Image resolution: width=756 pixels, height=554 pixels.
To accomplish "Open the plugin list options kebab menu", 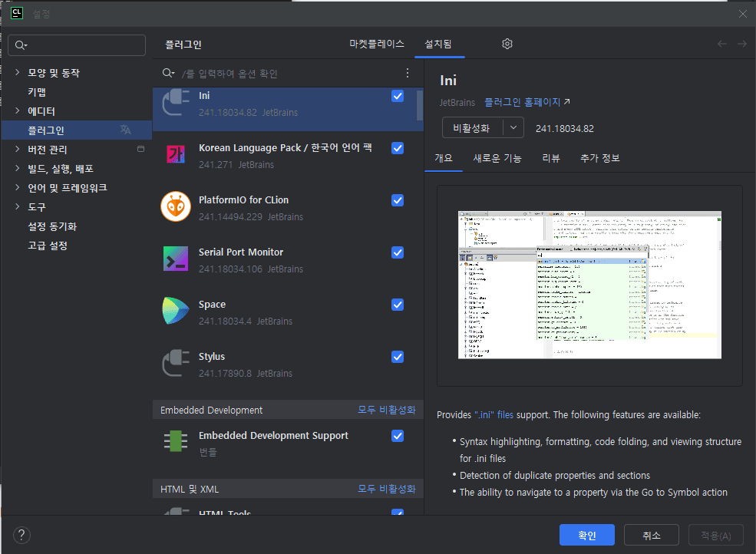I will [x=408, y=73].
